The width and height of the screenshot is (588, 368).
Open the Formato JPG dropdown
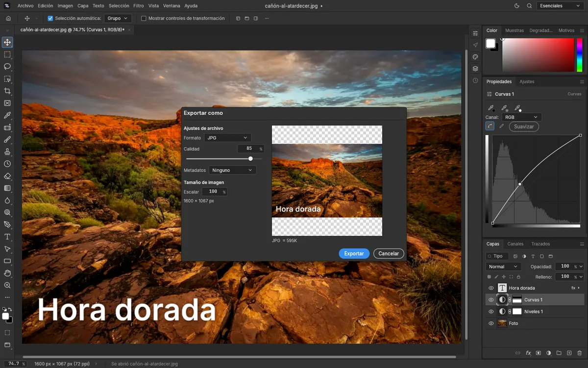coord(228,138)
